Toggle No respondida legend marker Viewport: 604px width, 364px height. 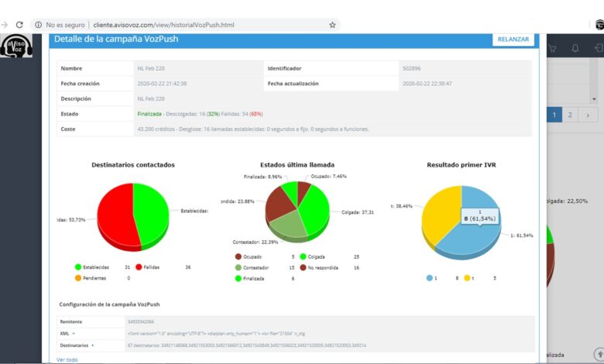303,267
